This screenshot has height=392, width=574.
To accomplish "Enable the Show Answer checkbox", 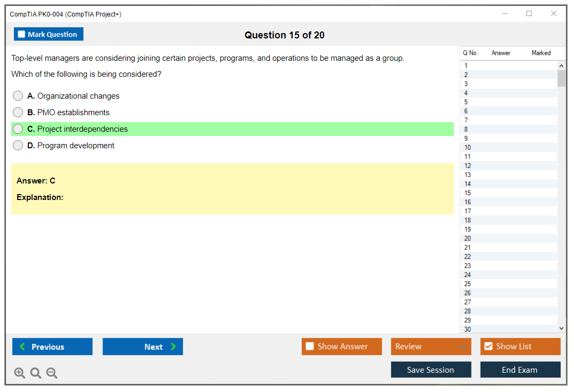I will (x=310, y=347).
